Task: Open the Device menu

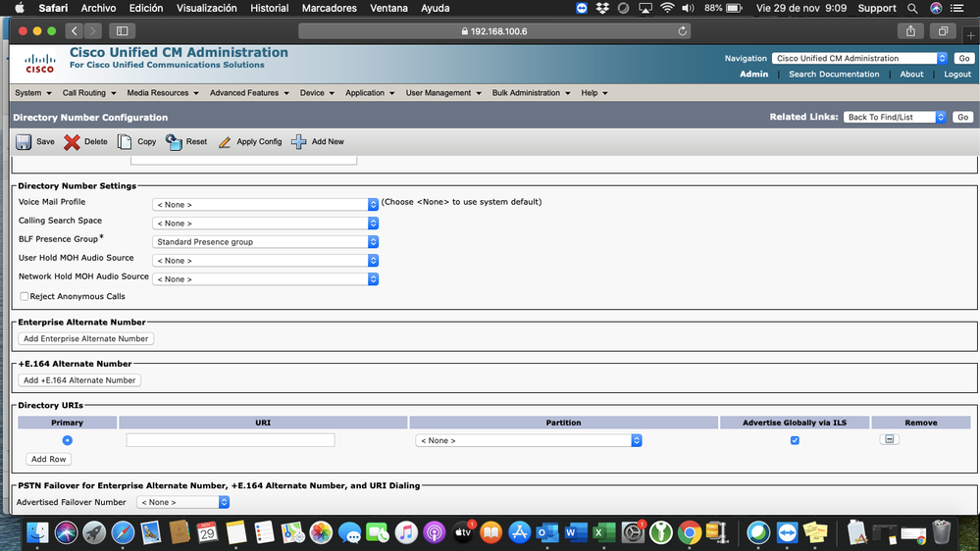Action: click(x=317, y=92)
